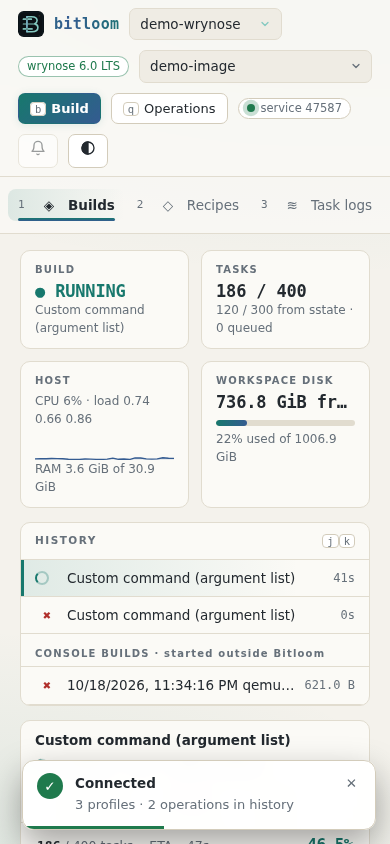
Task: Click the diamond outline icon on Recipes tab
Action: [x=168, y=206]
